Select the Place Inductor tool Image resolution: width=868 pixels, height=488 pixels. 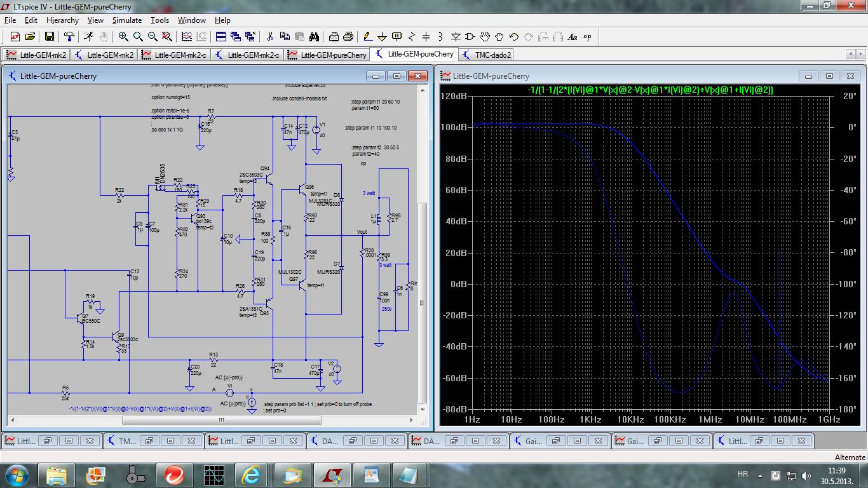coord(440,36)
